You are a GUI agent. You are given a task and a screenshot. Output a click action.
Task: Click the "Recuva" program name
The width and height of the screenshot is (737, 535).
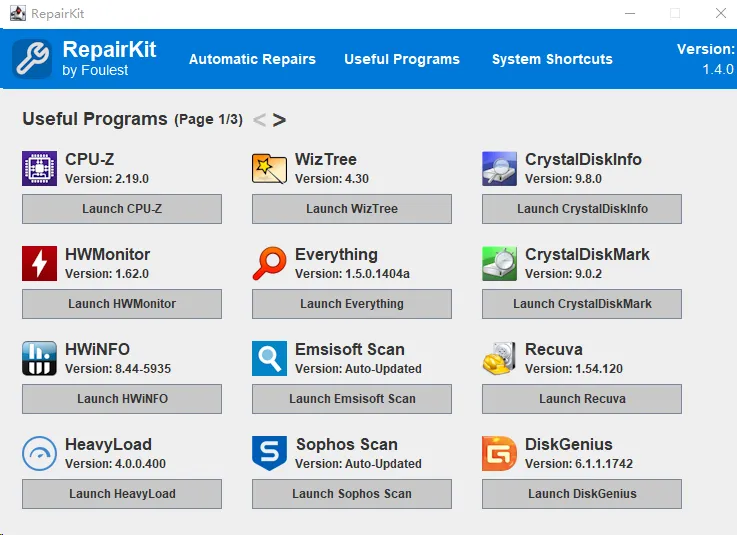tap(554, 349)
